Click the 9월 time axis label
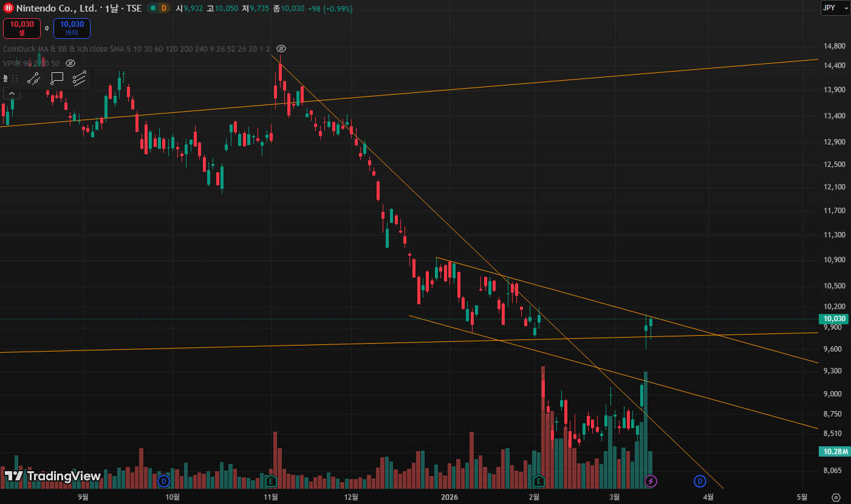This screenshot has width=851, height=504. tap(83, 497)
